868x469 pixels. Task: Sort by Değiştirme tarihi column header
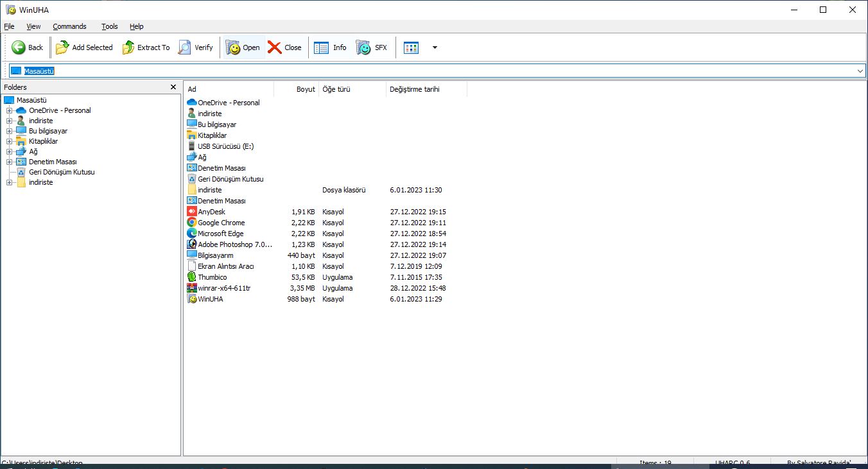(x=426, y=89)
